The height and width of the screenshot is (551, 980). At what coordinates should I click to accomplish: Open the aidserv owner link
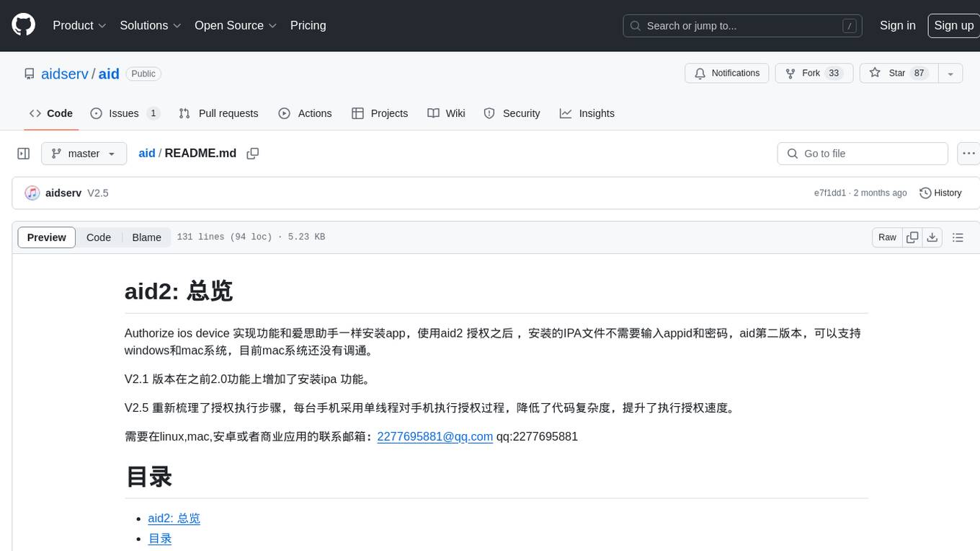point(65,74)
